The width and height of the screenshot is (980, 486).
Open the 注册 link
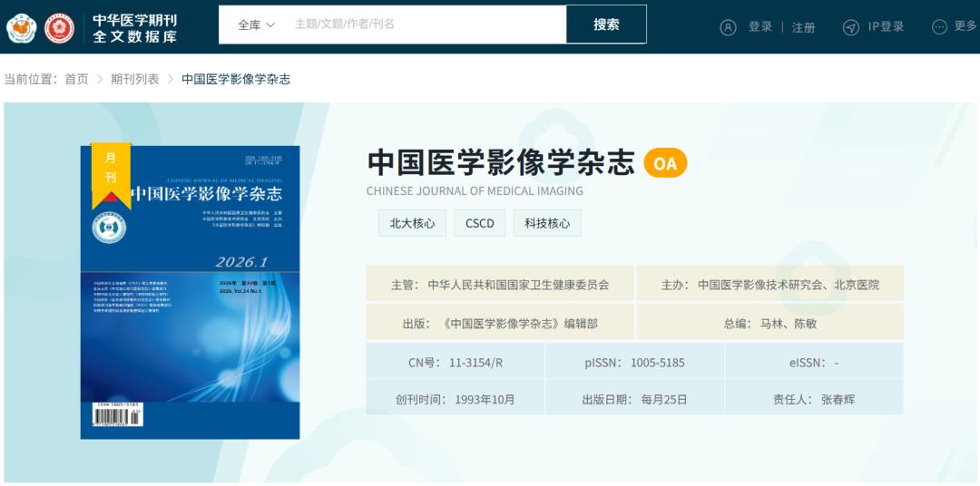point(804,27)
